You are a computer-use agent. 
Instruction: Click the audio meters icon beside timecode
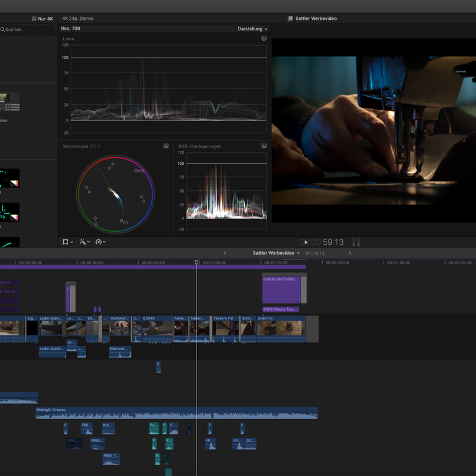tap(356, 242)
